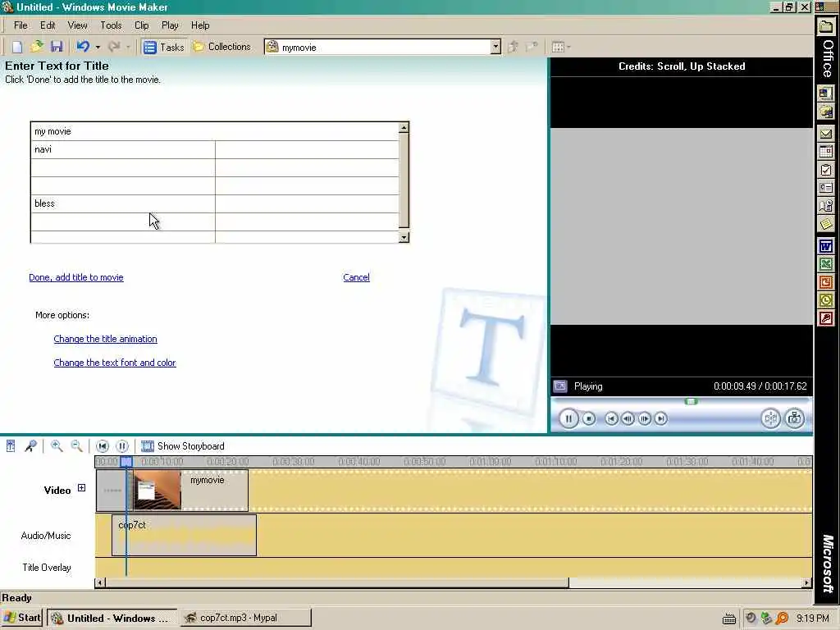Open the File menu

pos(21,25)
